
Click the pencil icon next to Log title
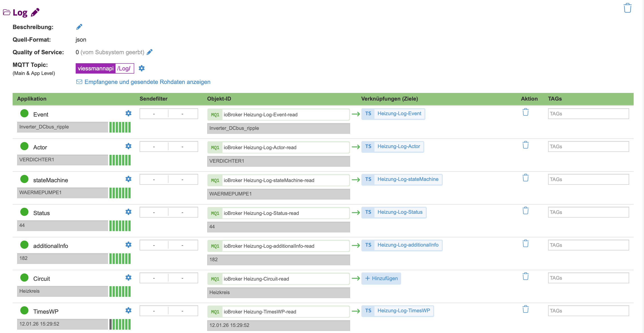click(35, 12)
